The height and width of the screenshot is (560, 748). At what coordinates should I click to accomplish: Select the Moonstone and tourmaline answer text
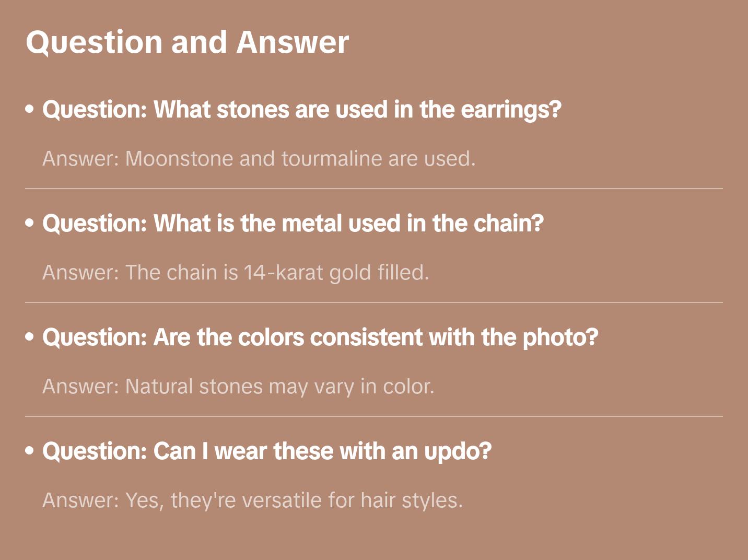coord(259,159)
